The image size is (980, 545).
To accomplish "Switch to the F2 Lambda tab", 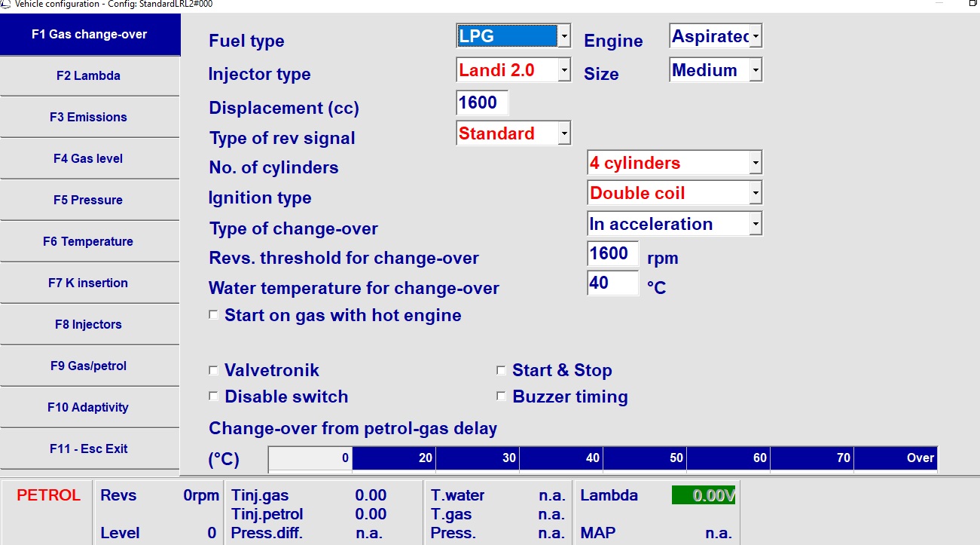I will coord(89,76).
